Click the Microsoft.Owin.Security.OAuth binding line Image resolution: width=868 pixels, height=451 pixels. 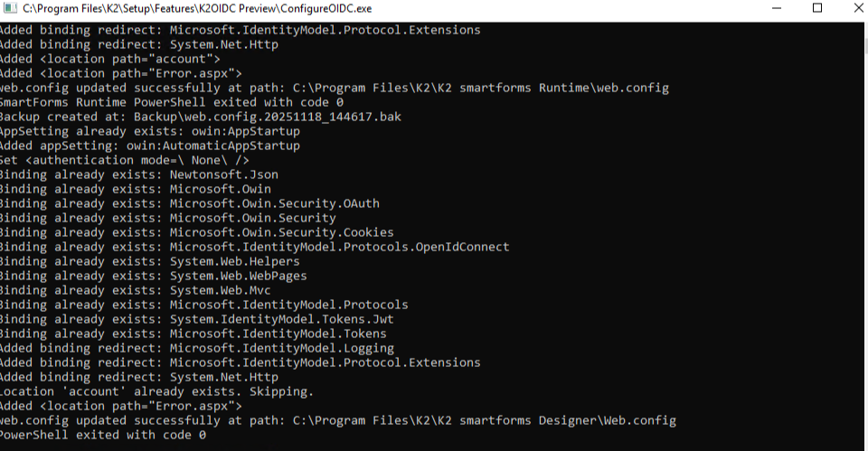(x=189, y=203)
